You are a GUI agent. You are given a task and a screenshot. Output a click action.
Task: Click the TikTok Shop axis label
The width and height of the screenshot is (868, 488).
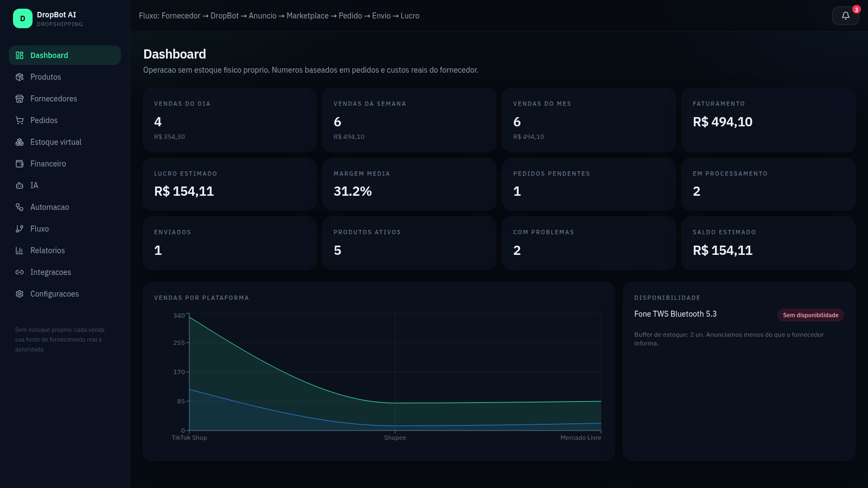tap(189, 438)
